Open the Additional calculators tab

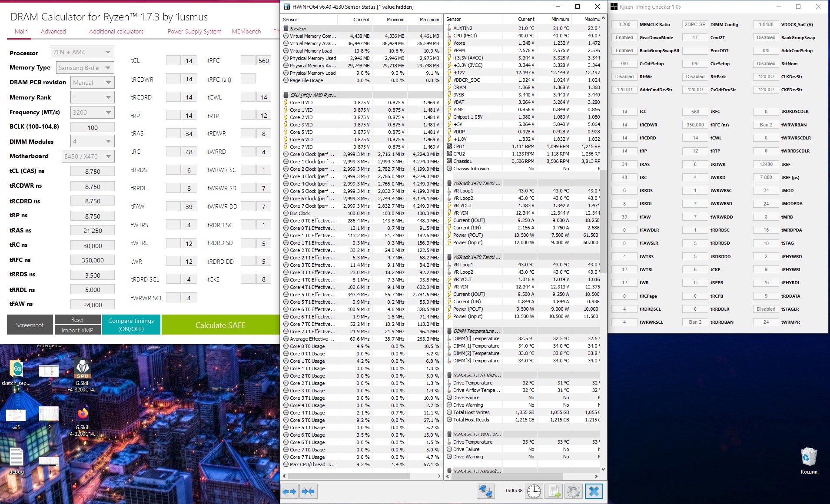coord(116,31)
